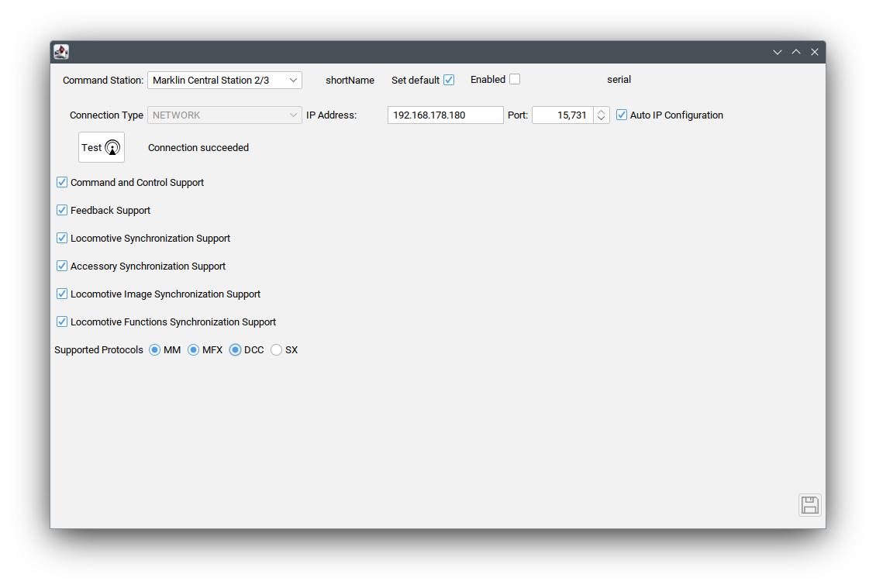Minimize the window with down chevron
The width and height of the screenshot is (876, 588).
click(777, 52)
